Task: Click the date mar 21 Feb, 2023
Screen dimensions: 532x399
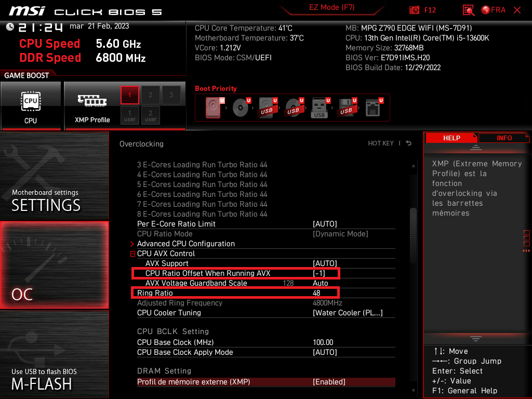Action: (99, 26)
